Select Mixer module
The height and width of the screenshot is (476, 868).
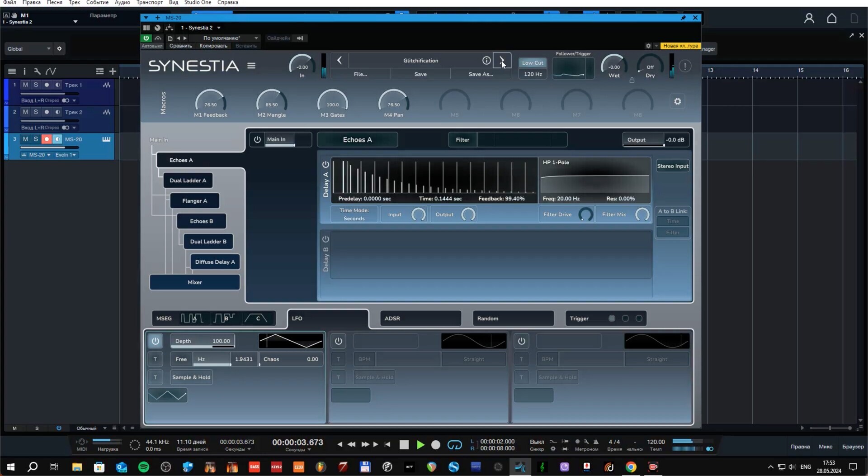[194, 282]
